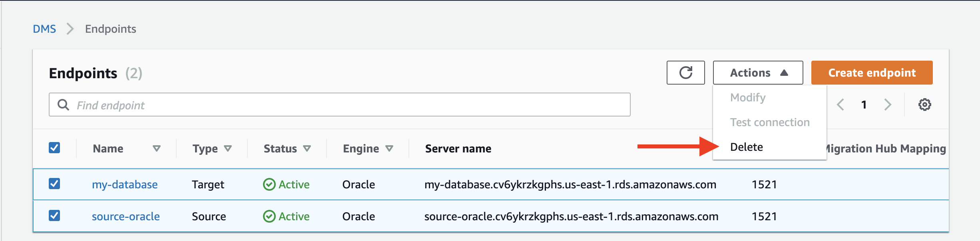Sort by Engine column arrow
The image size is (980, 241).
389,148
